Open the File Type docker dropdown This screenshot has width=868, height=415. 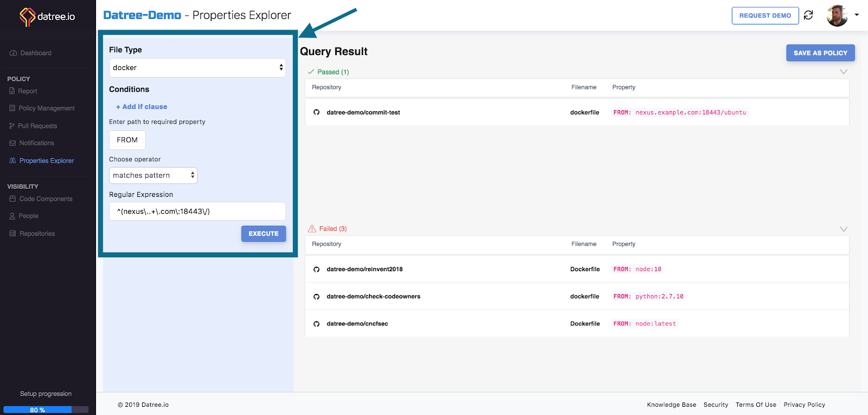point(197,68)
